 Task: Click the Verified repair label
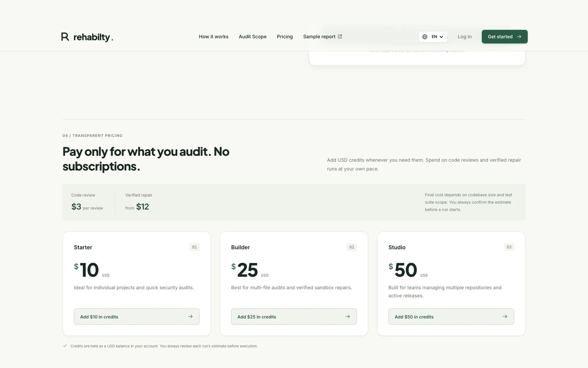tap(139, 195)
